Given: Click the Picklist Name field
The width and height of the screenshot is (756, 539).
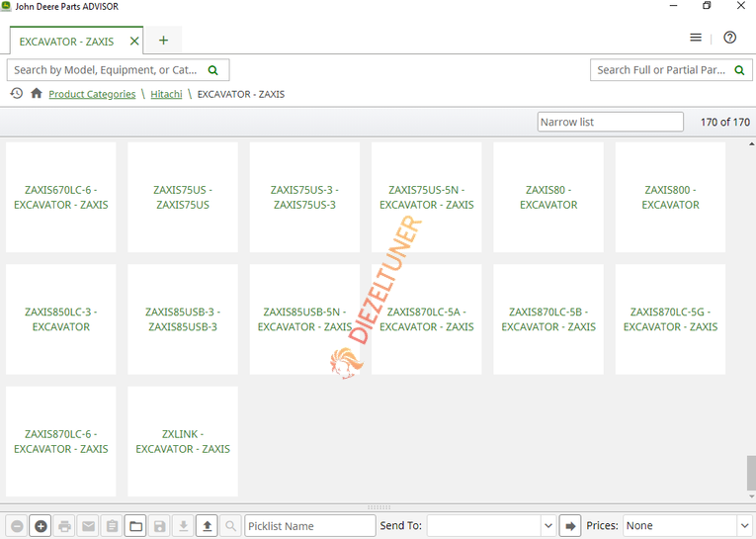Looking at the screenshot, I should 310,526.
